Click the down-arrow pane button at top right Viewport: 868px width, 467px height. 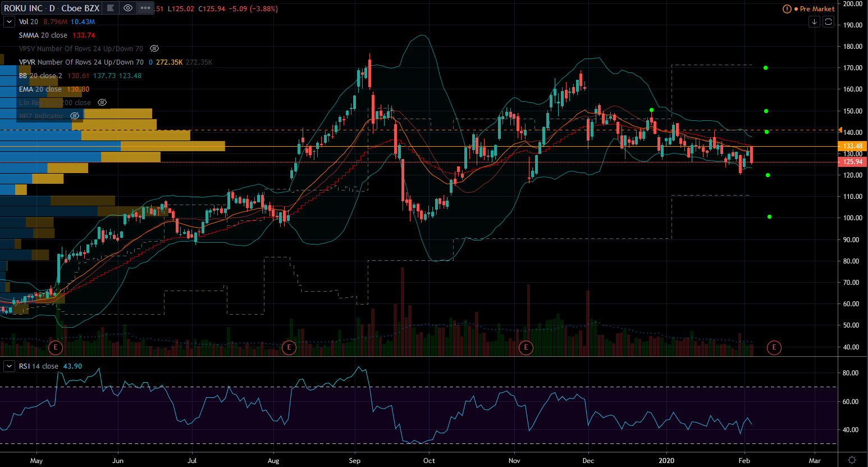coord(814,22)
